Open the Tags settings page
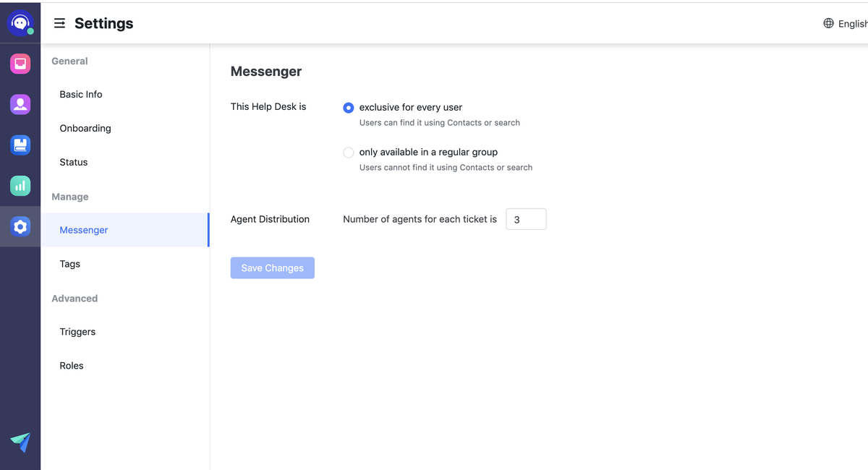Screen dimensions: 868x470 pyautogui.click(x=70, y=264)
